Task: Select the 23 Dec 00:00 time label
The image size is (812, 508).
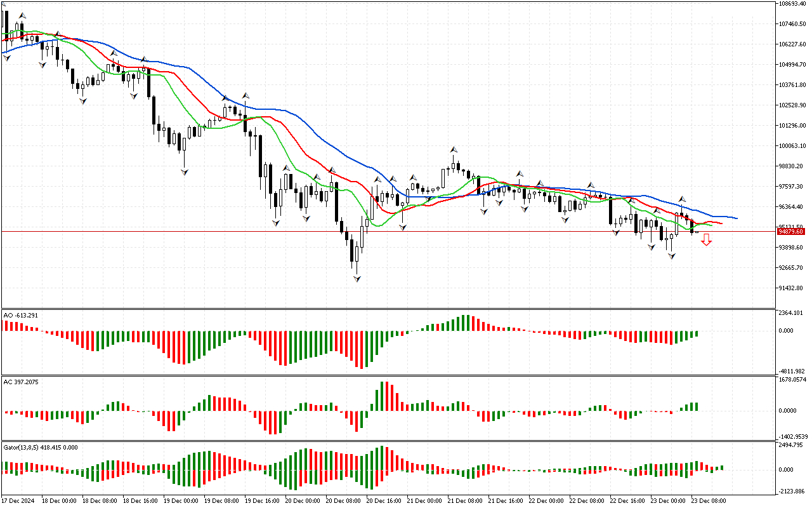Action: [x=667, y=501]
